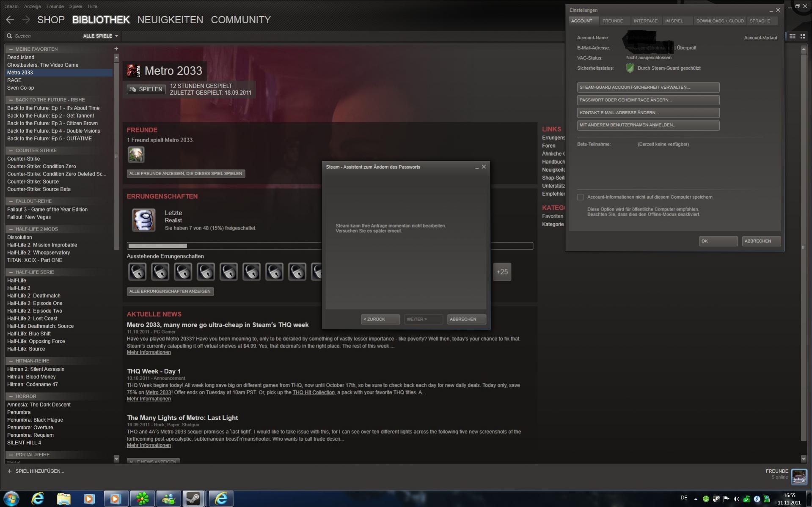Collapse HALF-LIFE SERIE category
812x507 pixels.
(11, 272)
